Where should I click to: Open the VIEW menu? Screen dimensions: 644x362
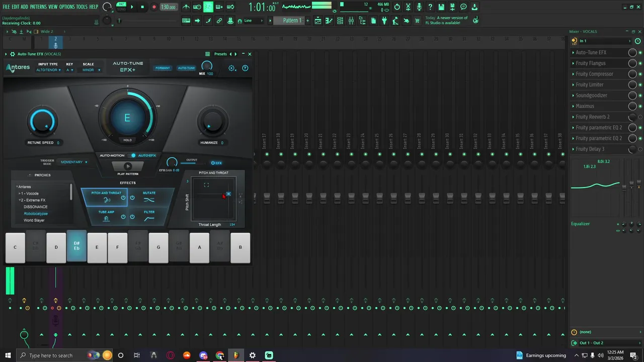53,7
